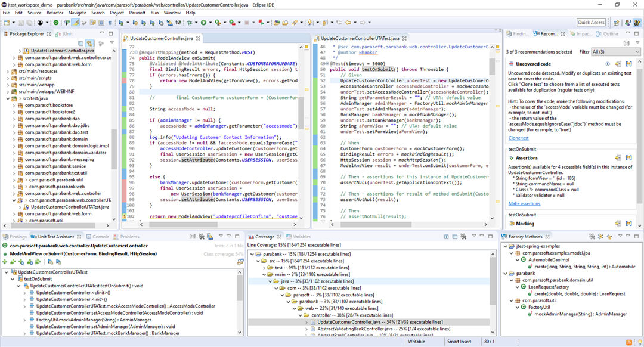Viewport: 644px width, 347px height.
Task: Click the Smart Insert status bar entry
Action: point(459,342)
